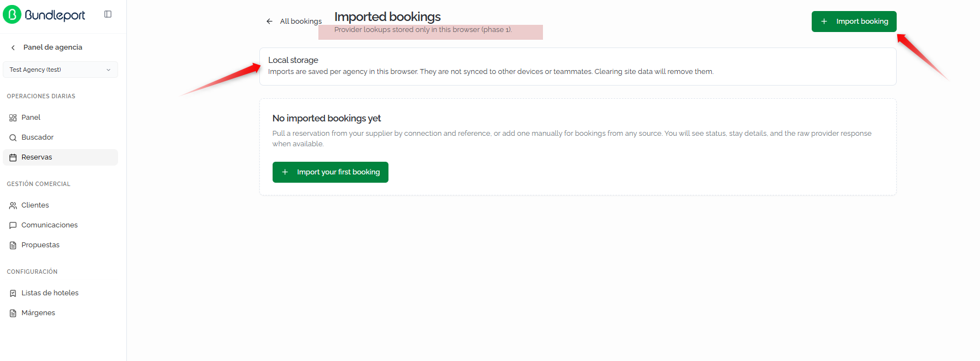980x361 pixels.
Task: Click the All bookings back arrow
Action: (269, 22)
